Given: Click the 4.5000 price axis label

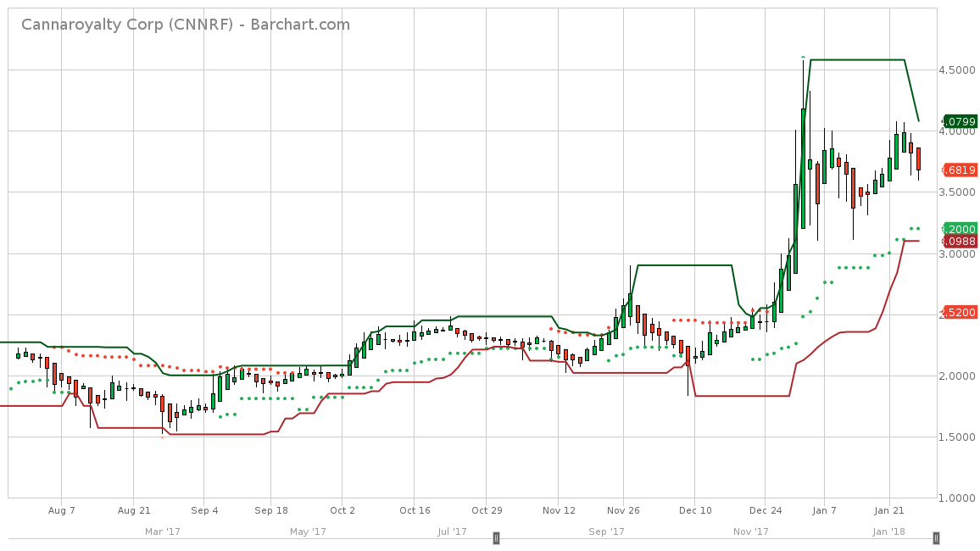Looking at the screenshot, I should [958, 70].
